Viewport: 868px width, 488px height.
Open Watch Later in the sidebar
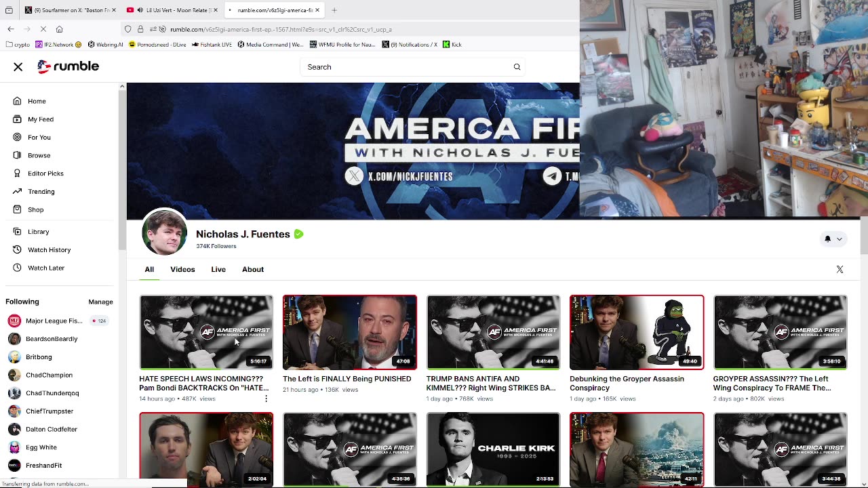click(x=46, y=268)
